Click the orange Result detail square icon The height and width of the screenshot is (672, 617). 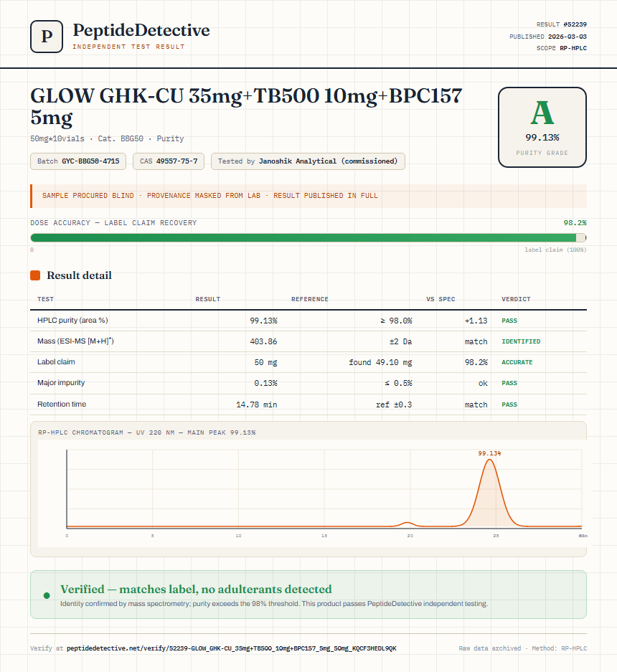(x=35, y=275)
